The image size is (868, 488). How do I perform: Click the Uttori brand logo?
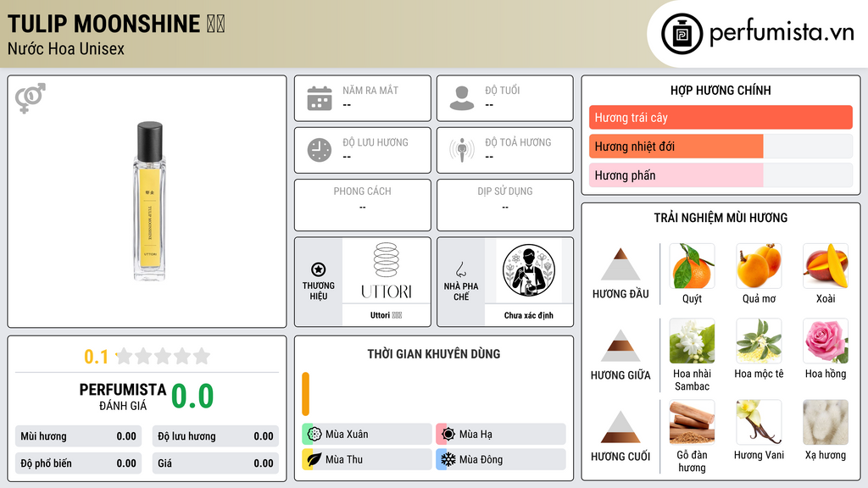pyautogui.click(x=387, y=270)
